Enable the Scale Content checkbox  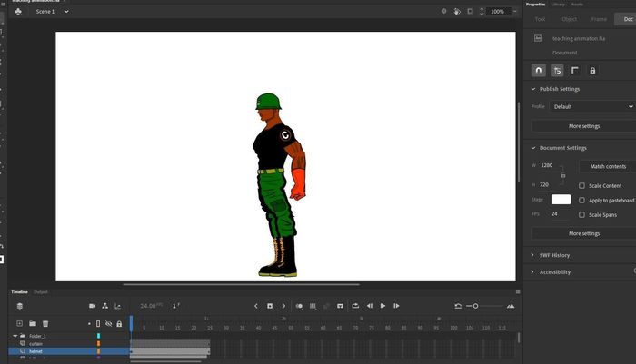[x=581, y=186]
